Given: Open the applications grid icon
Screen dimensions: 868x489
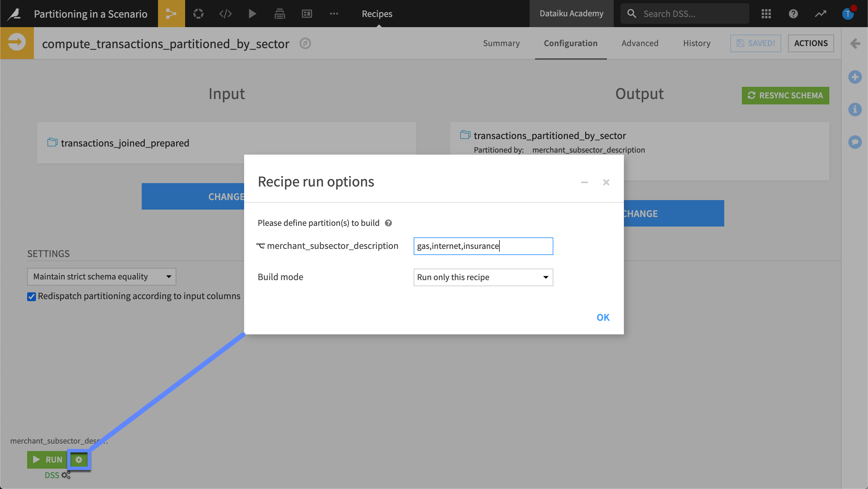Looking at the screenshot, I should [766, 14].
